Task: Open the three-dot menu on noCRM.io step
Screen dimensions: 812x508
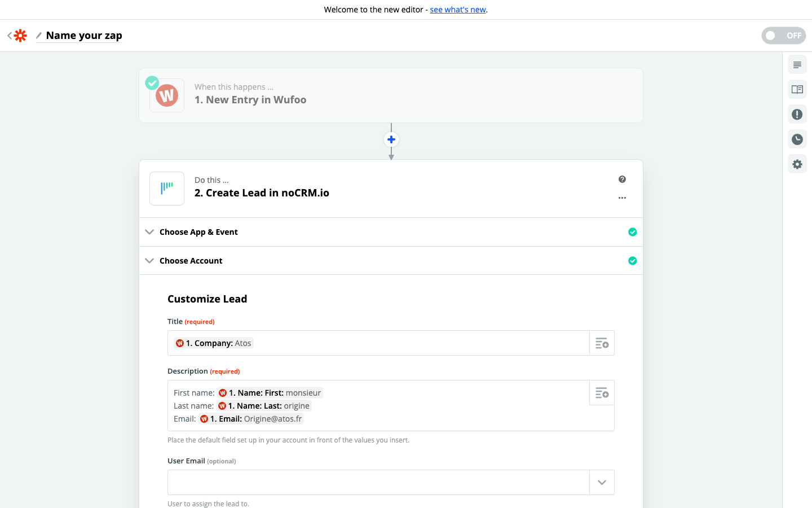Action: 622,198
